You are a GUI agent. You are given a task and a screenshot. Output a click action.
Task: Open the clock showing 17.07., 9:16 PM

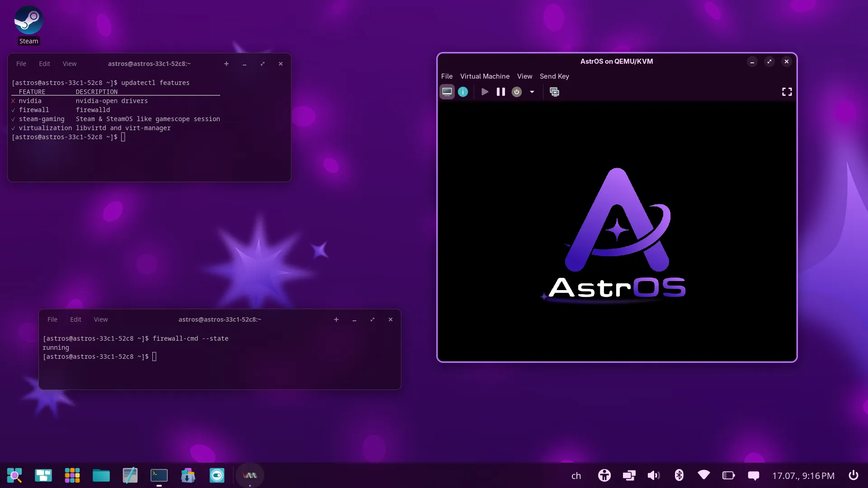tap(803, 476)
